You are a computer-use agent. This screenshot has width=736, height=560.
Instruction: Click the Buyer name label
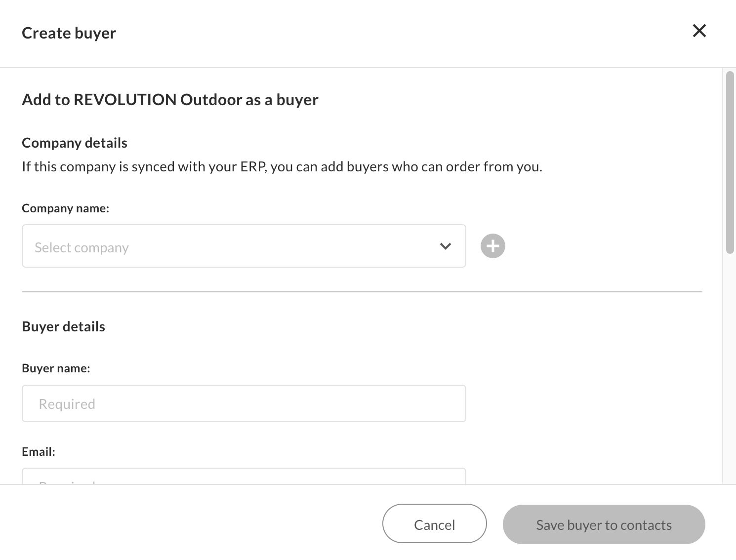[x=56, y=368]
